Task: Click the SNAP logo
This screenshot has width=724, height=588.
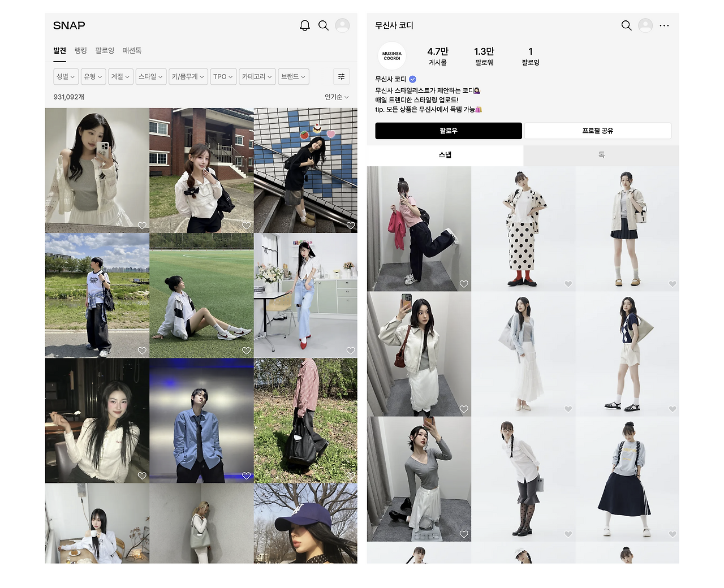Action: [69, 25]
